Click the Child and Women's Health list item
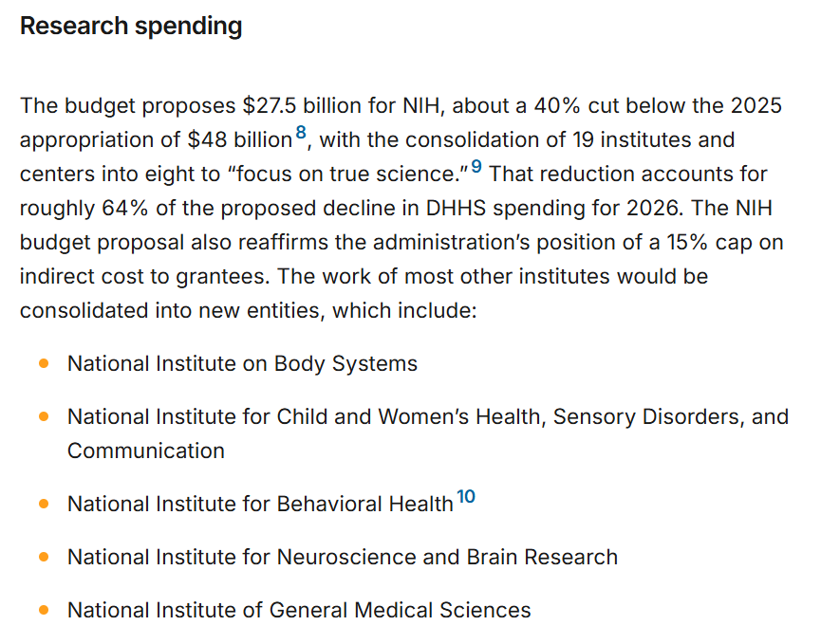Screen dimensions: 821x644 (x=427, y=416)
